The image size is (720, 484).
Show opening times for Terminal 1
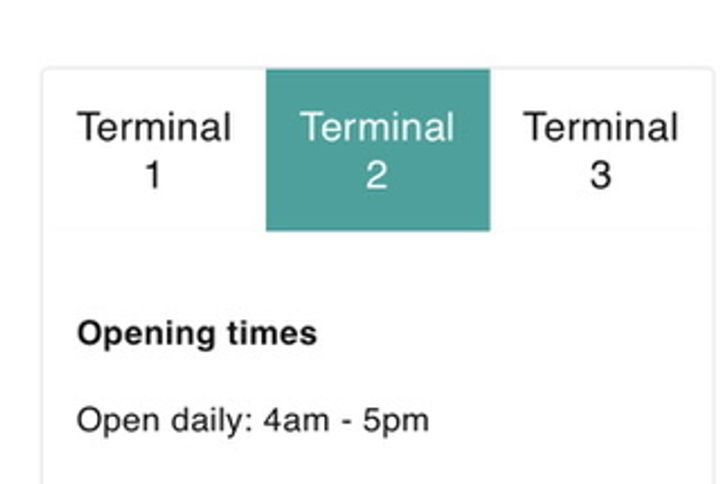point(154,150)
